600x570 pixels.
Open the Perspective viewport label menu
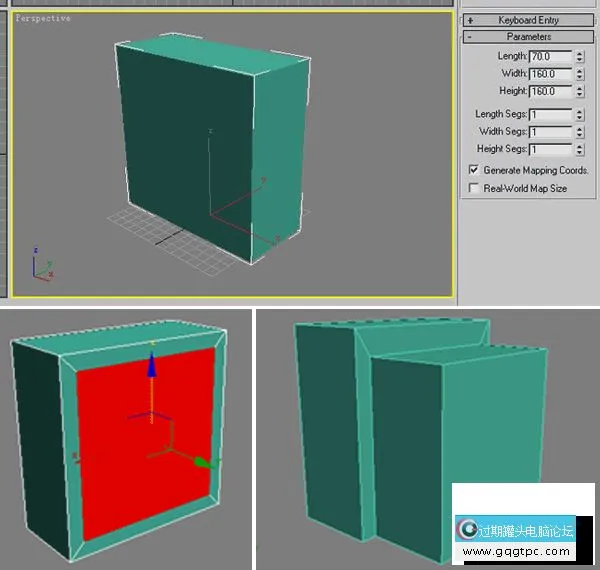(x=43, y=19)
